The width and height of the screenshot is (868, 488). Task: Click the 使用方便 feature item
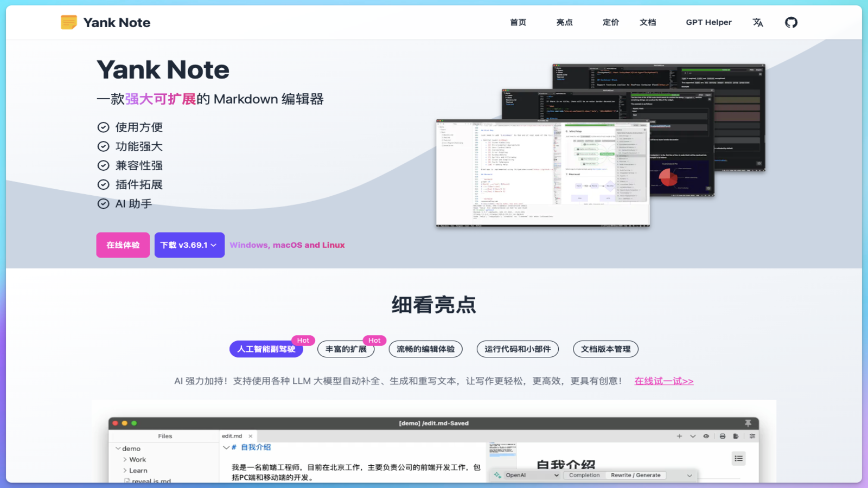pyautogui.click(x=130, y=127)
